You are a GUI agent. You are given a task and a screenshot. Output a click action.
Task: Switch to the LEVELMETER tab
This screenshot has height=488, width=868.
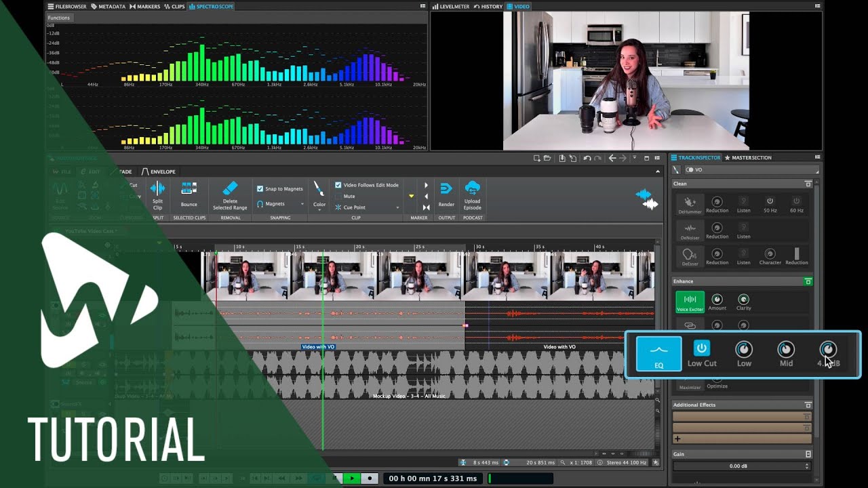coord(451,6)
